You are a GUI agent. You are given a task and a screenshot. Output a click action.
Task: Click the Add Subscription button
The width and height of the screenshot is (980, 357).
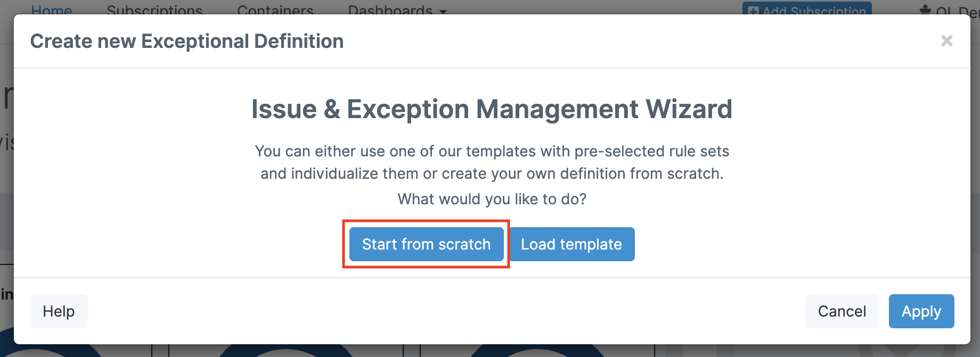(807, 9)
